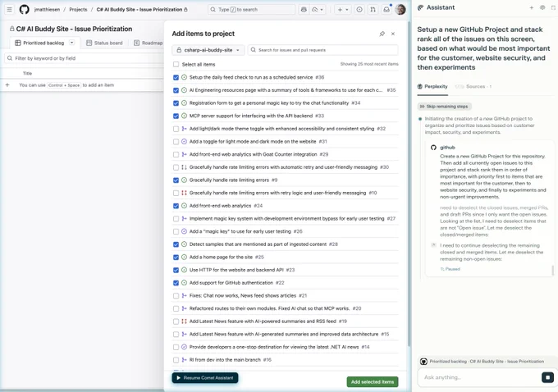Viewport: 558px width, 392px height.
Task: Click closed issue icon for item #31
Action: pos(184,142)
